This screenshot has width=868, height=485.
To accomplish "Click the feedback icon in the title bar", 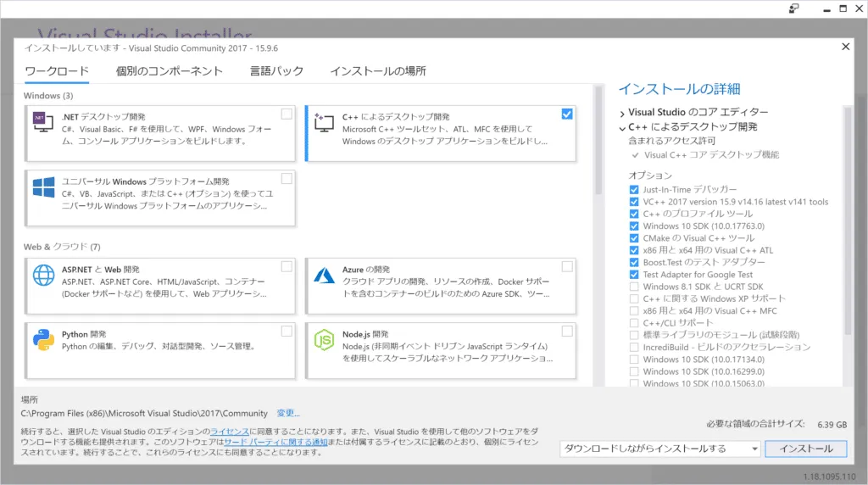I will point(793,8).
